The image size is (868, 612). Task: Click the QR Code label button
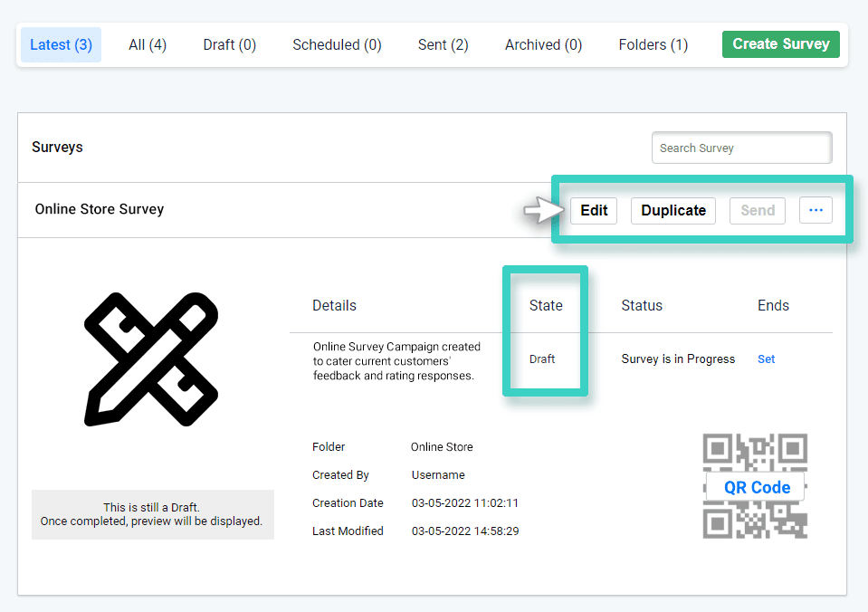(x=757, y=487)
